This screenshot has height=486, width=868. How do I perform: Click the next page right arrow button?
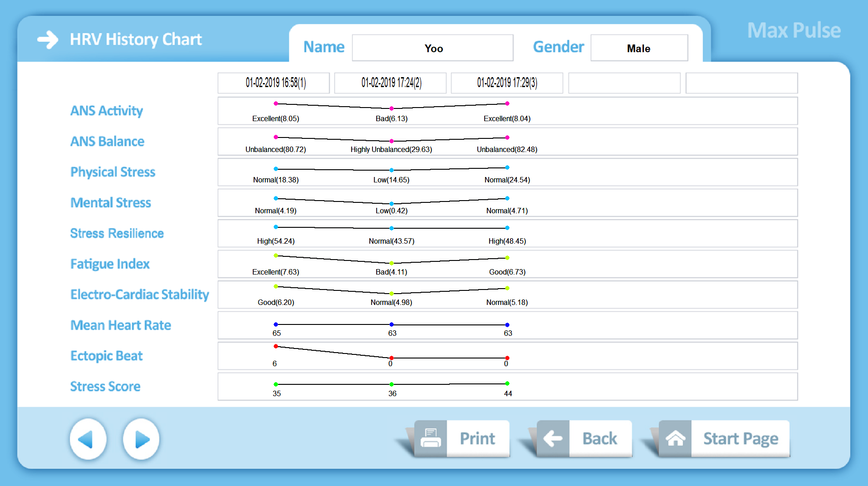pos(141,439)
